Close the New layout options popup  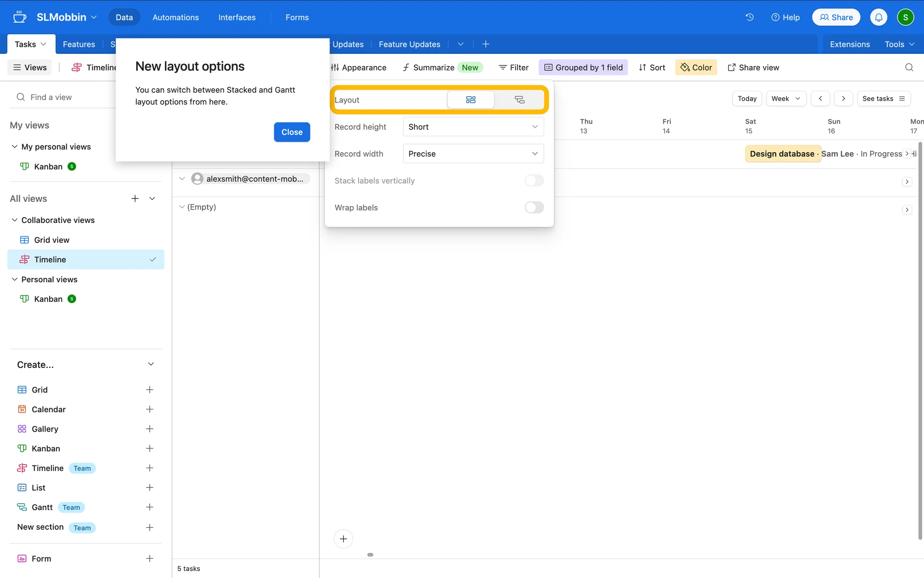pos(292,132)
